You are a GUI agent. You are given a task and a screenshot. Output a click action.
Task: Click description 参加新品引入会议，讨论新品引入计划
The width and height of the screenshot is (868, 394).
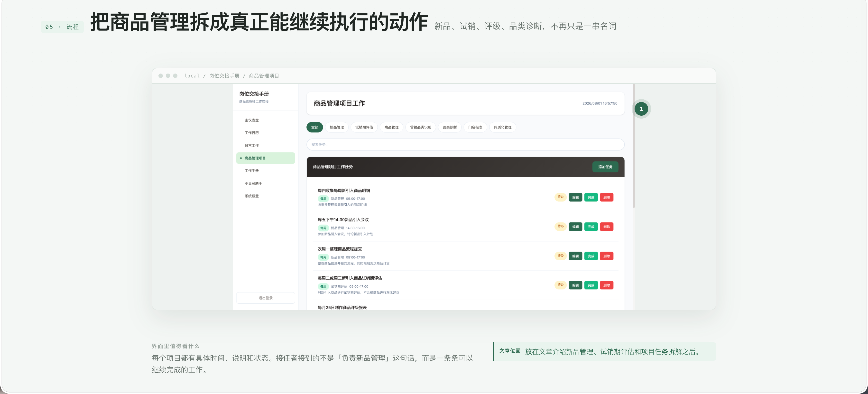(x=345, y=234)
